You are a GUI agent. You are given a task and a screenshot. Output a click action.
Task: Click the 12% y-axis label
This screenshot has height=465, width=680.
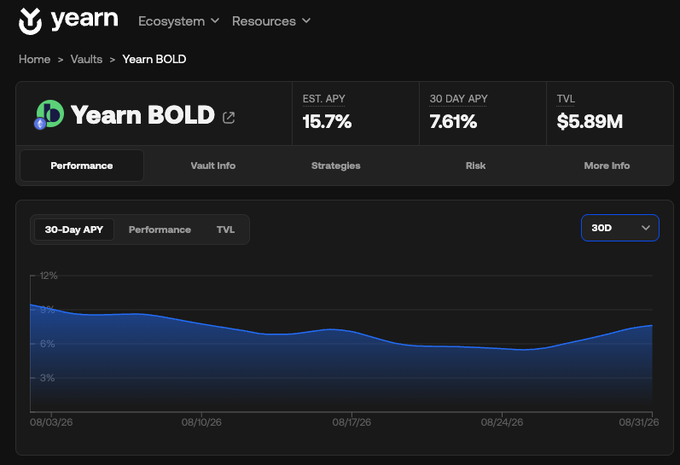(49, 275)
